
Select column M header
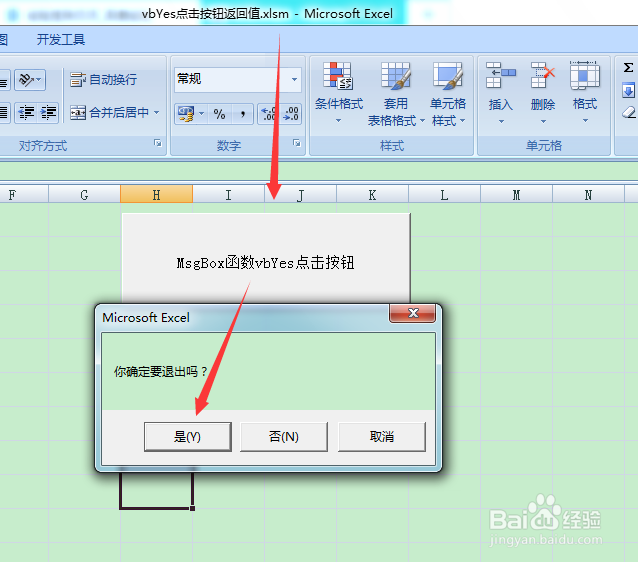coord(516,195)
